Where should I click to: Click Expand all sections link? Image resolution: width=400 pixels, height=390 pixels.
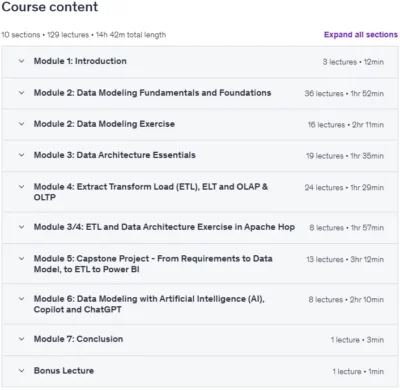coord(361,35)
